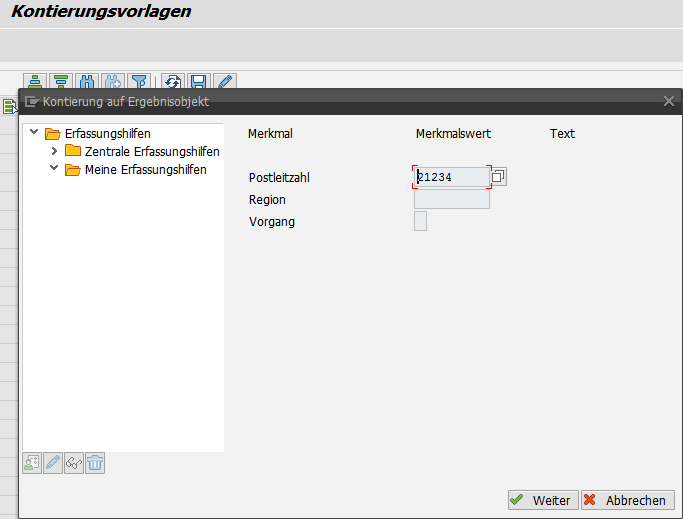Click the floppy disk save icon
683x519 pixels.
pos(199,82)
